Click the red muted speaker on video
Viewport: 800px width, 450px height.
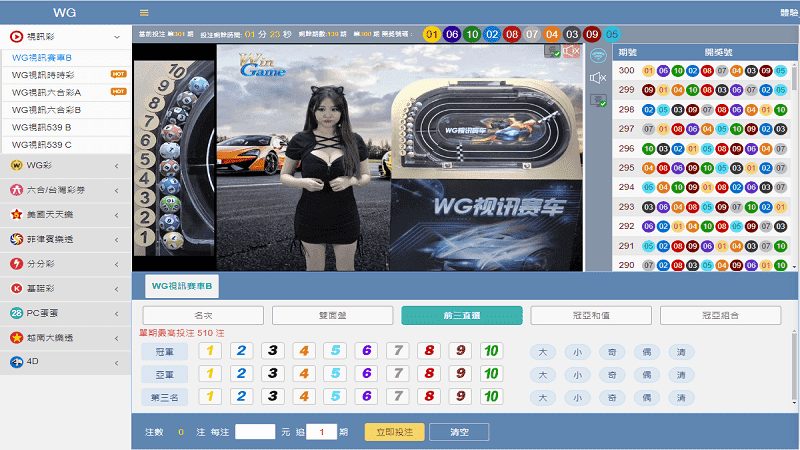pos(572,51)
